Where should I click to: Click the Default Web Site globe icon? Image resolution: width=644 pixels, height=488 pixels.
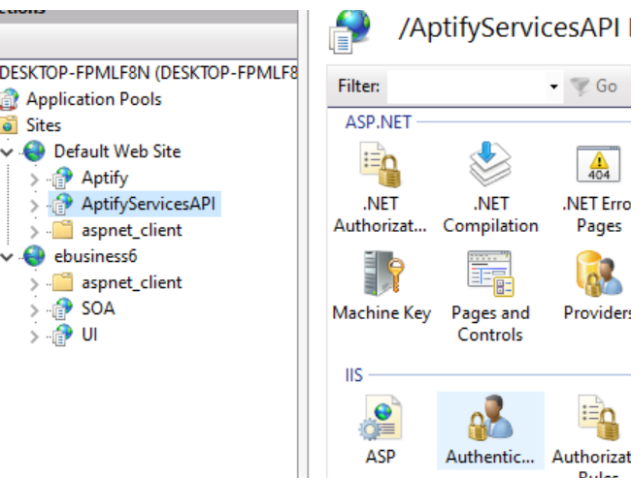[x=34, y=151]
